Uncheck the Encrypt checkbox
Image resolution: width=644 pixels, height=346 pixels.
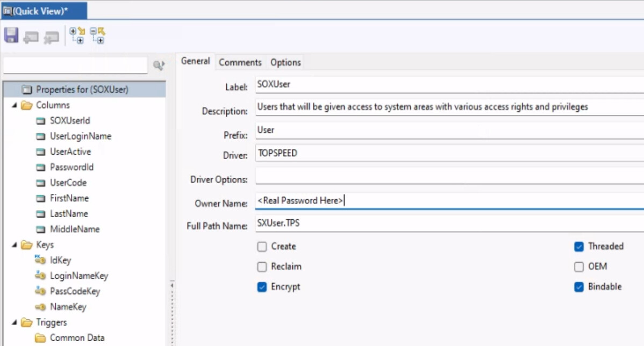262,287
